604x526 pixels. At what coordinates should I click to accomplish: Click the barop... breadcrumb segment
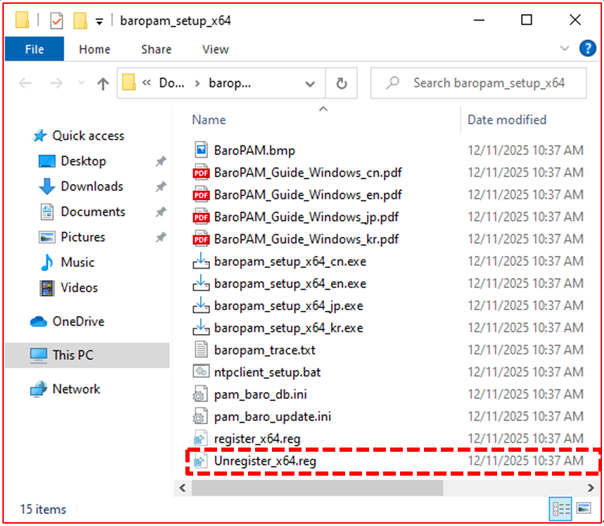(230, 83)
